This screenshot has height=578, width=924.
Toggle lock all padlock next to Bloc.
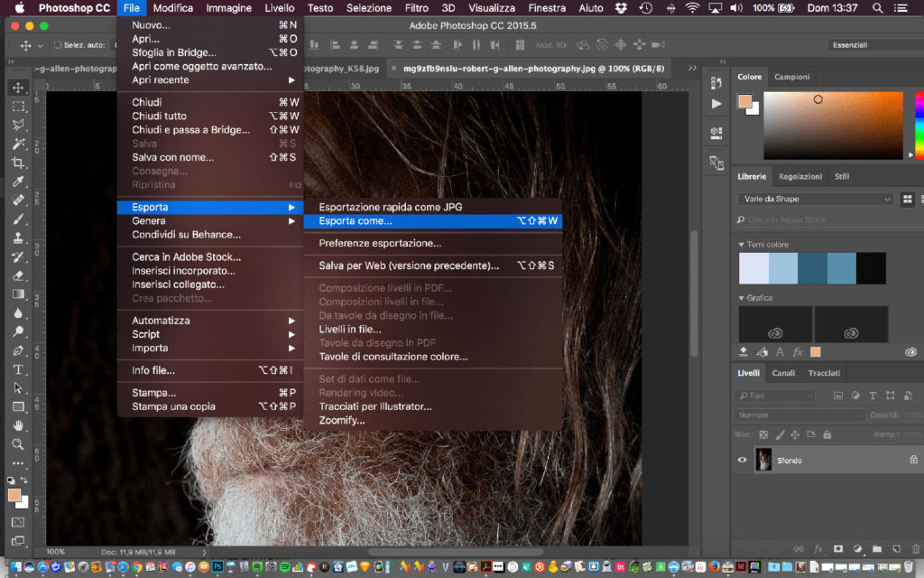(827, 434)
